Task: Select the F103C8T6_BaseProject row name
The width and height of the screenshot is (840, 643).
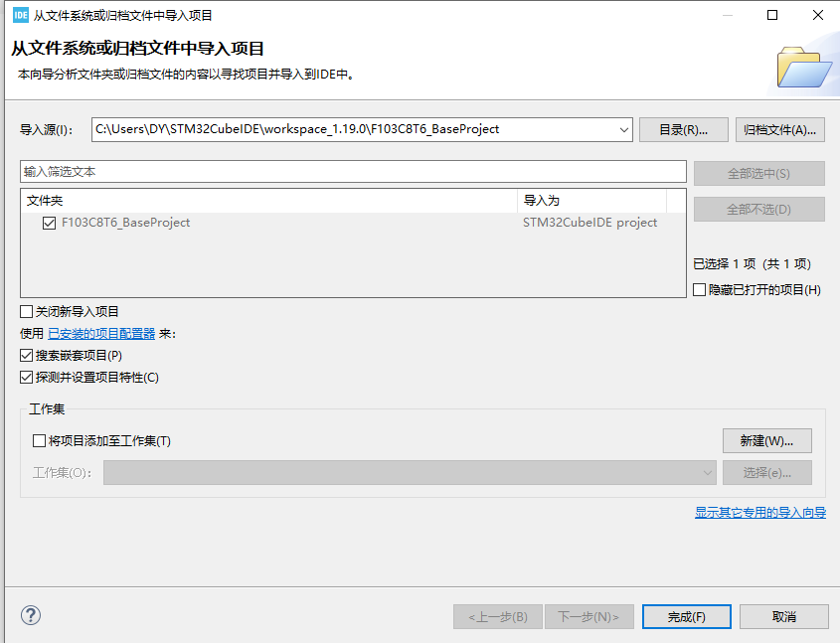Action: pyautogui.click(x=126, y=223)
